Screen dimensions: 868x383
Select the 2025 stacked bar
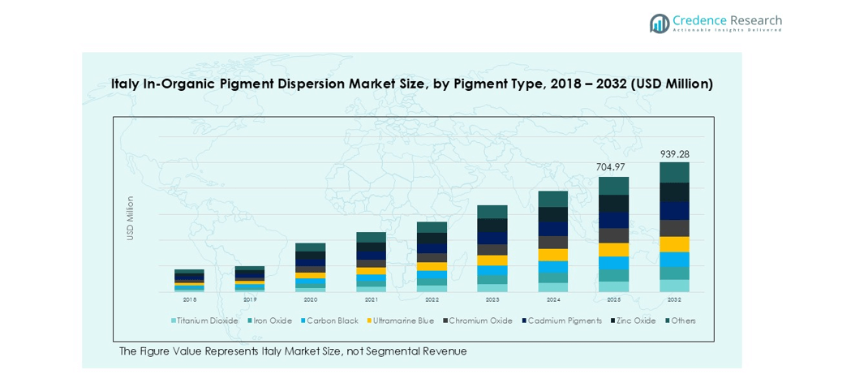click(x=614, y=235)
